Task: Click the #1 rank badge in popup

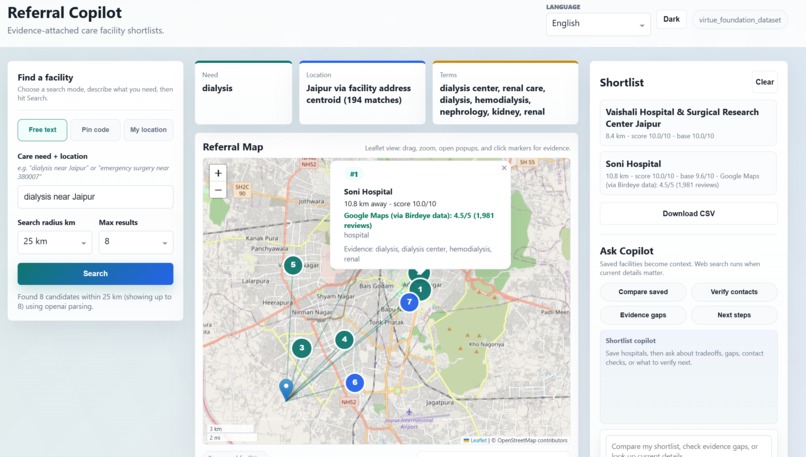Action: [354, 174]
